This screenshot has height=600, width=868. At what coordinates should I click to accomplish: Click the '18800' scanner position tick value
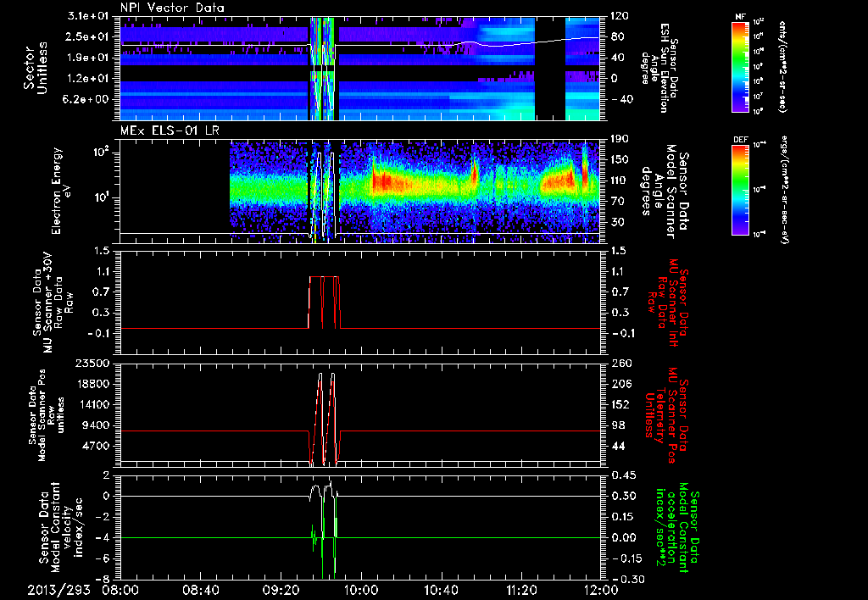[93, 384]
